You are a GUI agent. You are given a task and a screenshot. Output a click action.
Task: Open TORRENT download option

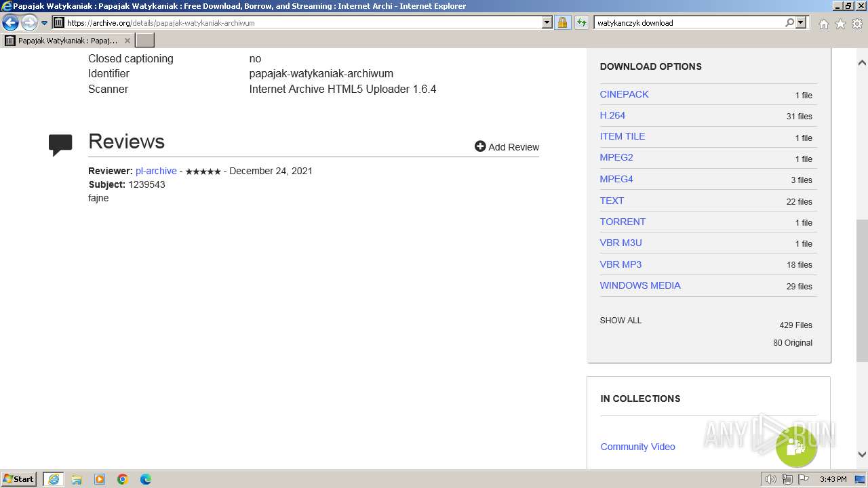(x=623, y=222)
